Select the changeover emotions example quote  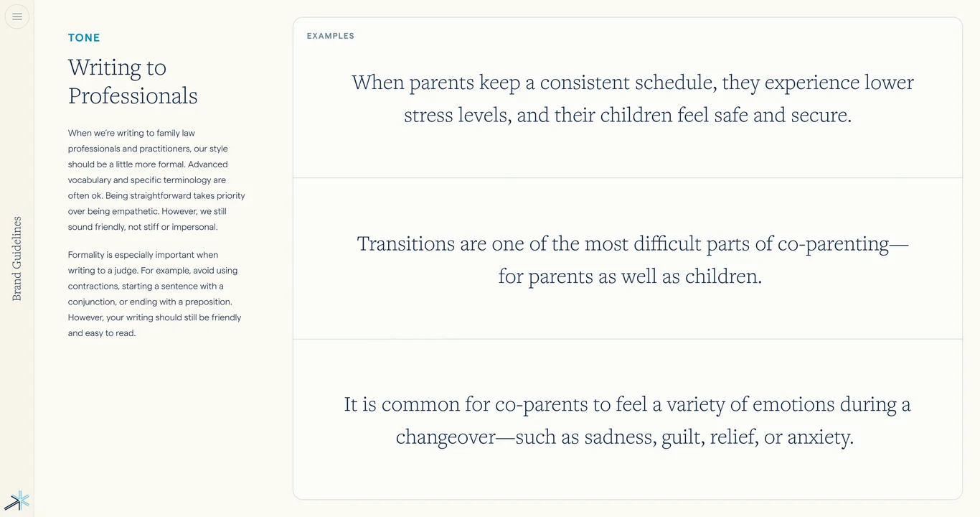tap(627, 421)
